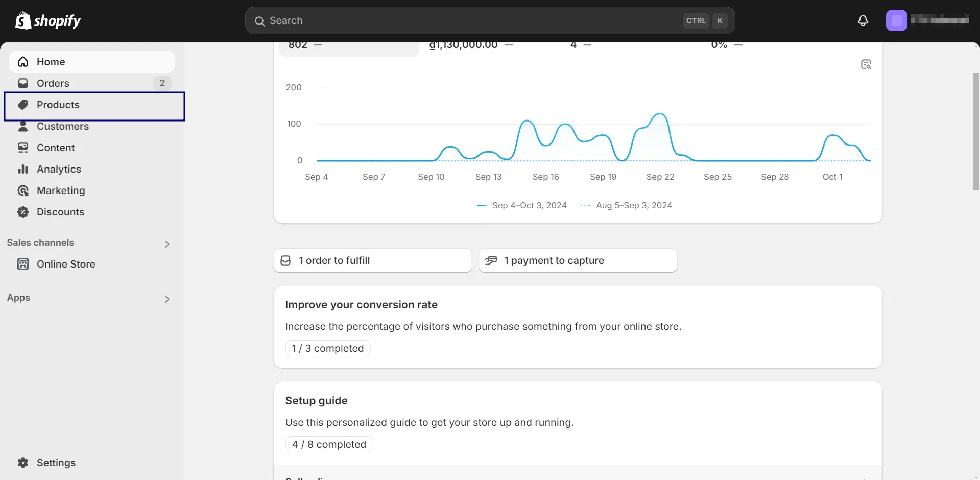Click the Online Store storefront icon
980x480 pixels.
pos(23,264)
